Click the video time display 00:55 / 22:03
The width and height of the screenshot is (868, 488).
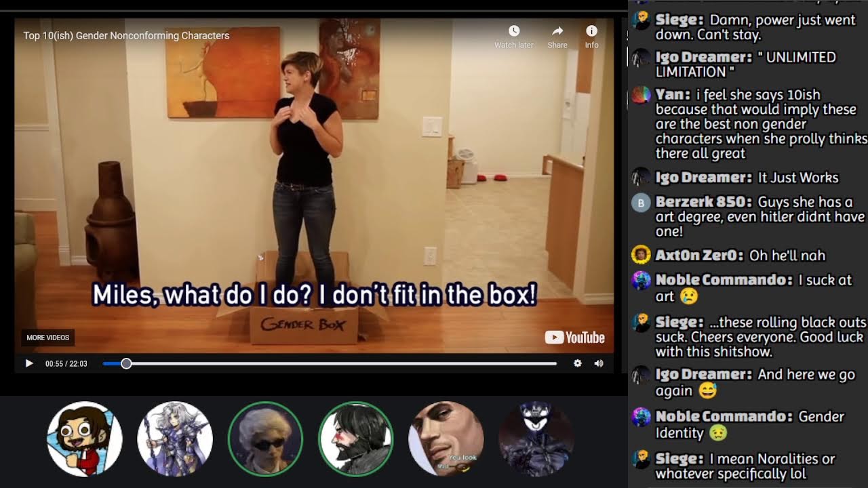coord(66,364)
